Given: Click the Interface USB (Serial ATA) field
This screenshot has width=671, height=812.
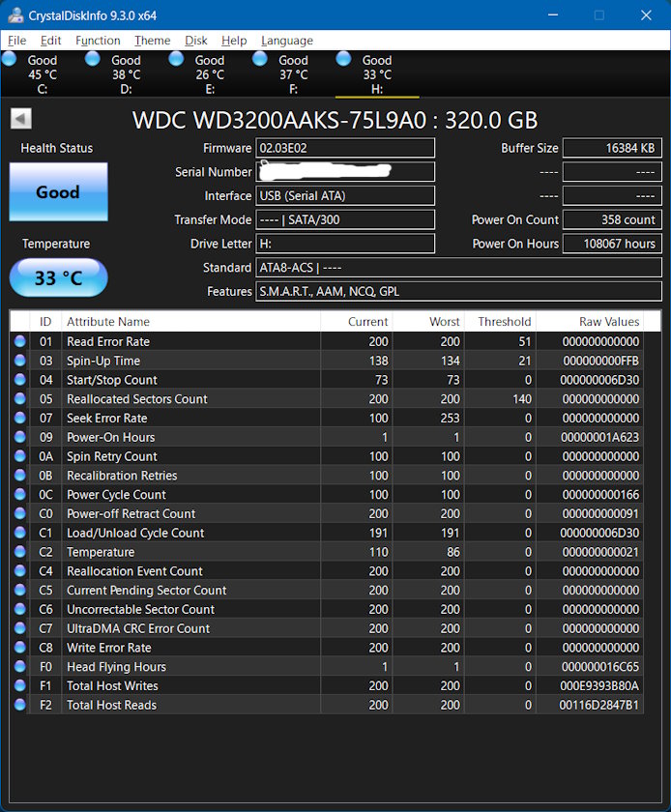Looking at the screenshot, I should [345, 195].
